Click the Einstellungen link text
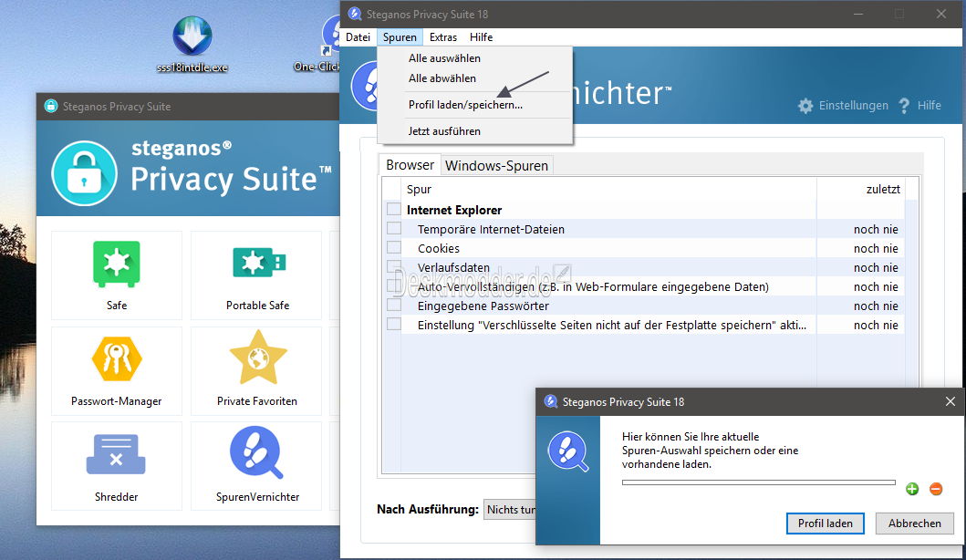This screenshot has width=966, height=560. (x=853, y=106)
